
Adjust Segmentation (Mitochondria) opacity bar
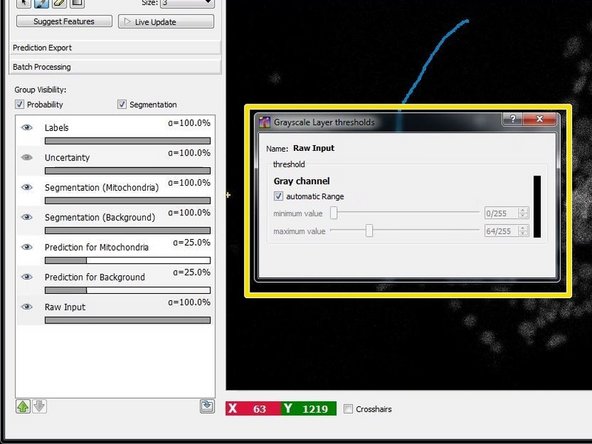point(128,200)
